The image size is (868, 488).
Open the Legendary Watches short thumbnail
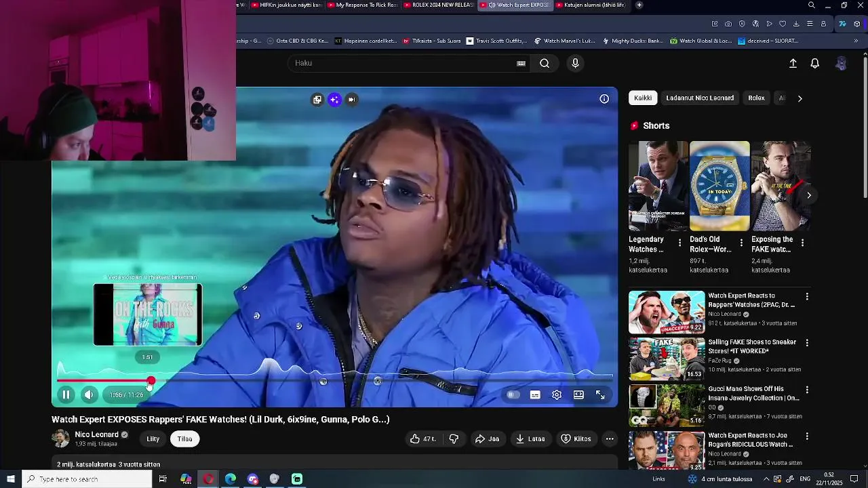click(x=658, y=186)
